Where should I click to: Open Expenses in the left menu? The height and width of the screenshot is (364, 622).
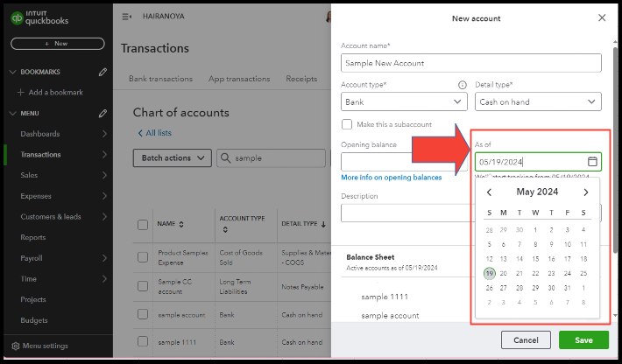[38, 196]
